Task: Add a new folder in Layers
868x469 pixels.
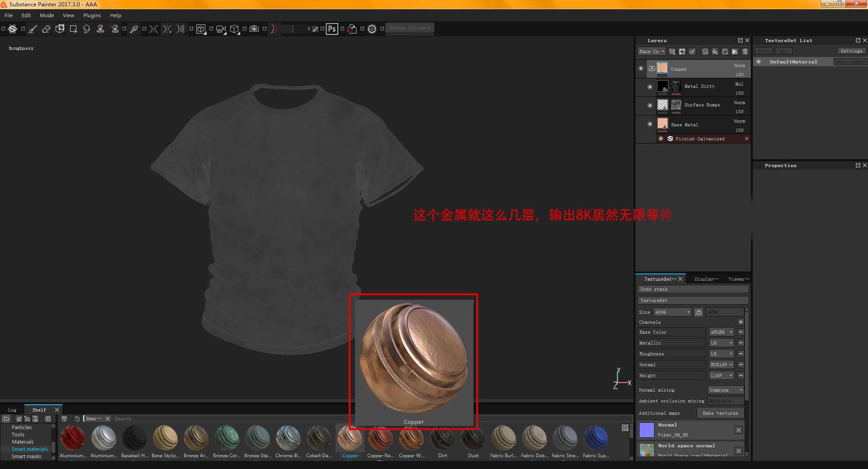Action: 735,52
